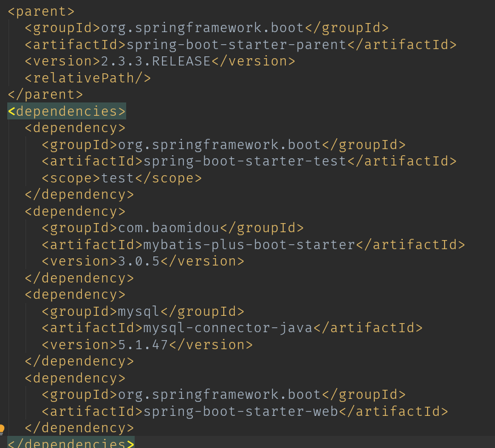Screen dimensions: 495x448
Task: Click the groupId line above spring-boot-starter-web
Action: [x=224, y=395]
